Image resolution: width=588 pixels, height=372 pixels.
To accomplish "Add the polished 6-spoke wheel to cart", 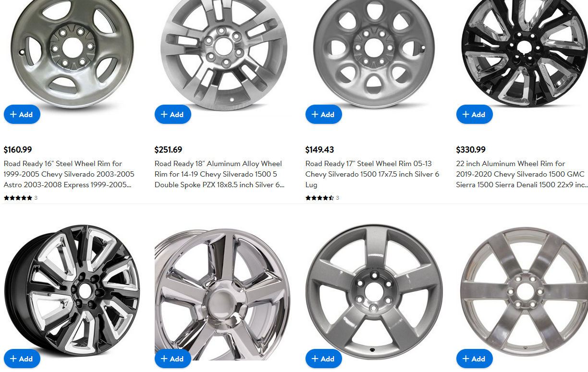I will click(x=474, y=359).
